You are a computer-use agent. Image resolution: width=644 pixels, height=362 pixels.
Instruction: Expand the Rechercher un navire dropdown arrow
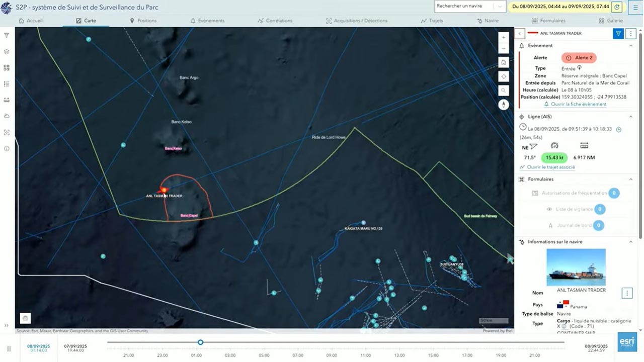coord(500,7)
